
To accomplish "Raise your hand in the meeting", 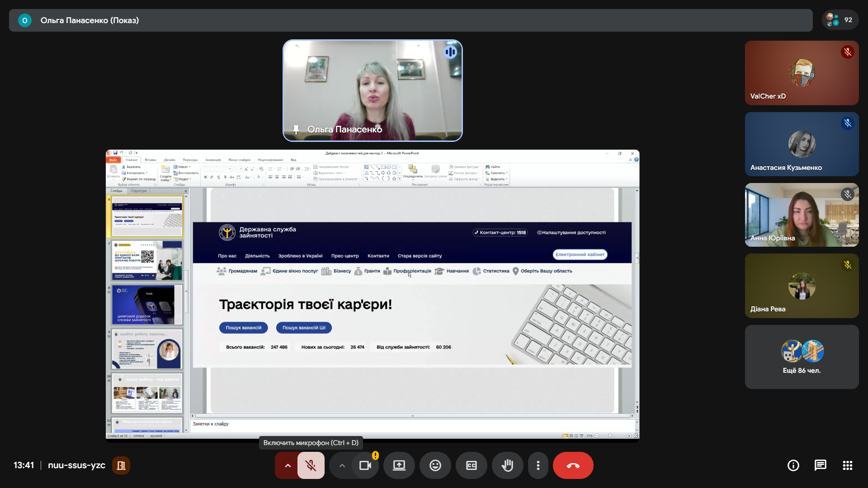I will 507,465.
